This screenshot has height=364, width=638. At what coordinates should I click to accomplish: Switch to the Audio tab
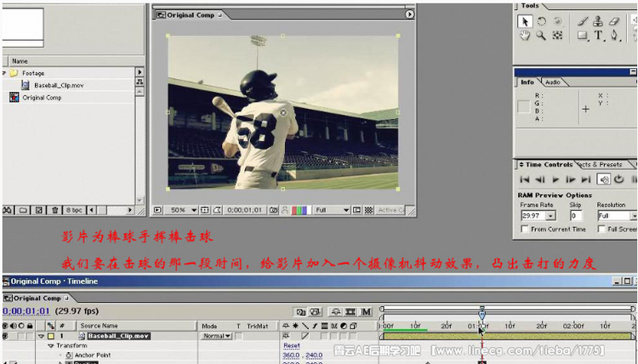click(552, 82)
